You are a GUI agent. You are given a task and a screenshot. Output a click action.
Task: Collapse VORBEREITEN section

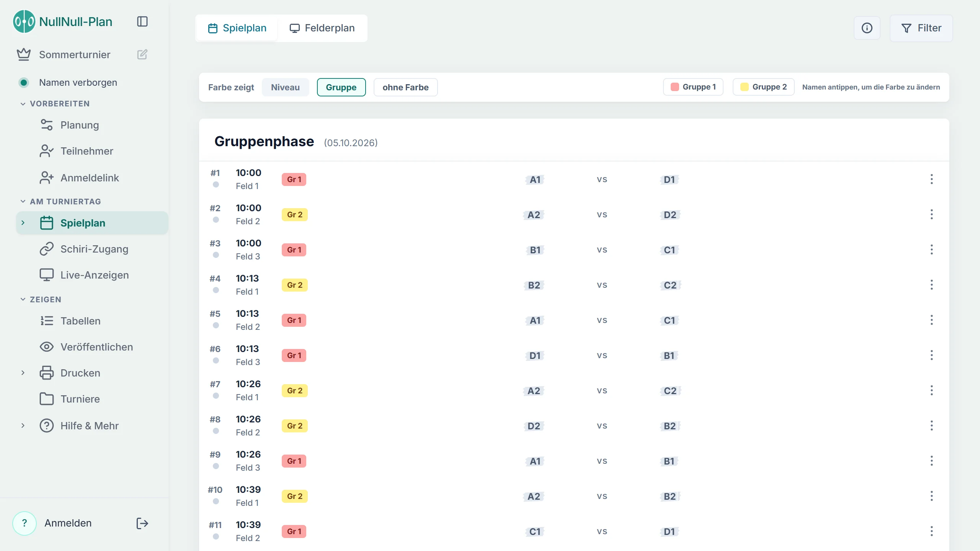[23, 104]
